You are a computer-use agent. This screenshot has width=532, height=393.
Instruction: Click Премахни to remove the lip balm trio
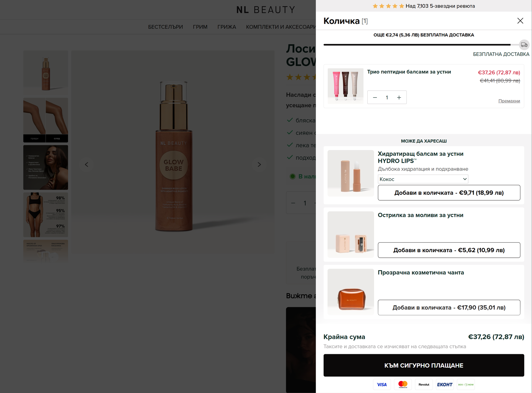(509, 101)
